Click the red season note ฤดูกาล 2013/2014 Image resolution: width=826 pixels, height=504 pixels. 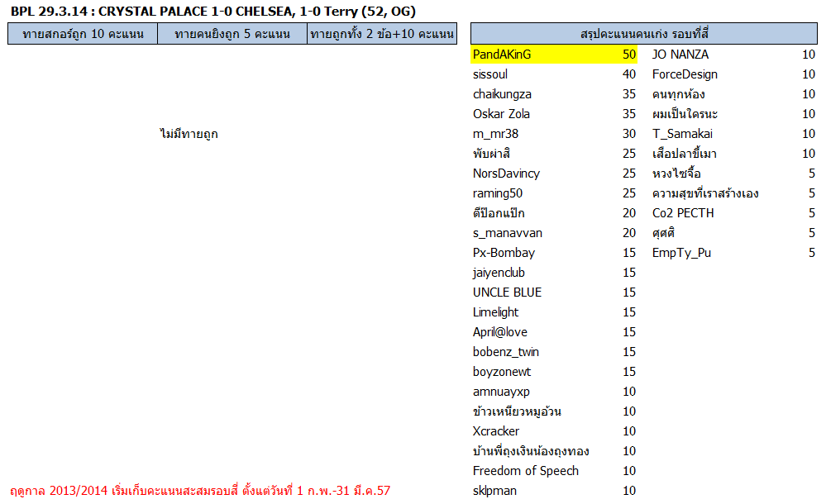200,491
